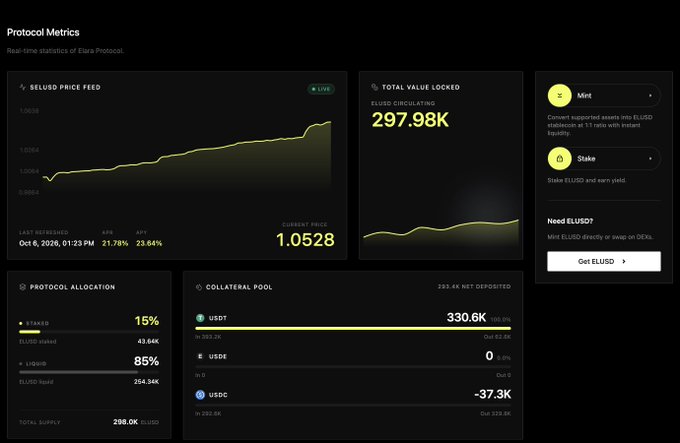Click the yellow Staked legend dot
The height and width of the screenshot is (443, 680).
[21, 323]
